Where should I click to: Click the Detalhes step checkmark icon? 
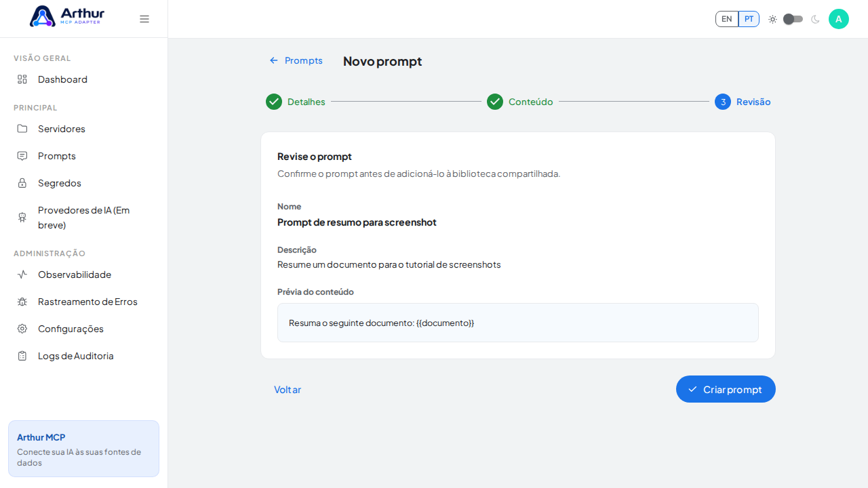(x=274, y=102)
